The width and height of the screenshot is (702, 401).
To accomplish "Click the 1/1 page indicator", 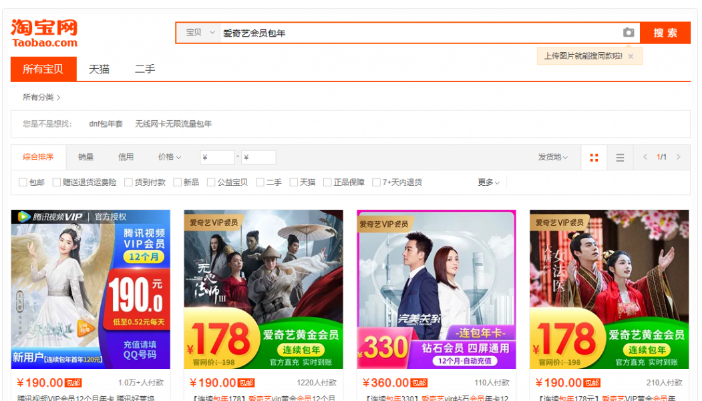I will coord(661,157).
